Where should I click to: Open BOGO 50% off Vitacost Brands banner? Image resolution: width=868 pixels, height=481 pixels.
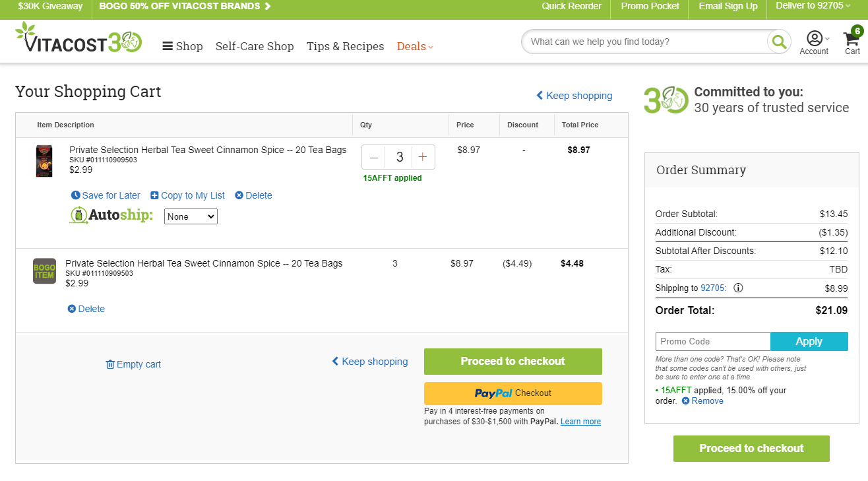click(185, 6)
